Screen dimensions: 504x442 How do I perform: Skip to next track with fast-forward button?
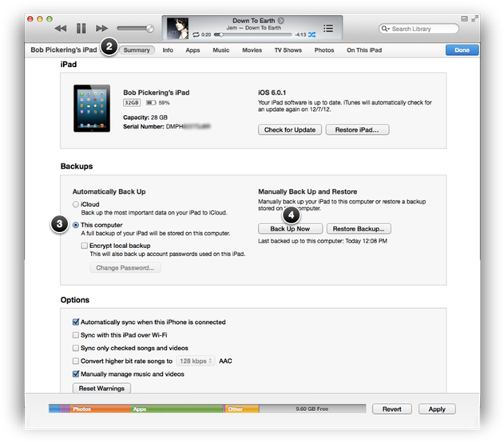(x=101, y=29)
